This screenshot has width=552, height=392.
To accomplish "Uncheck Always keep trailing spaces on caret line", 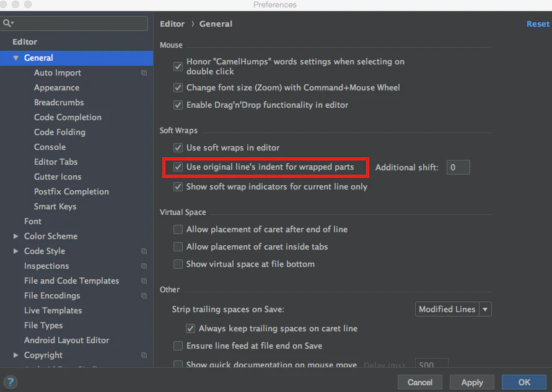I will (x=190, y=329).
